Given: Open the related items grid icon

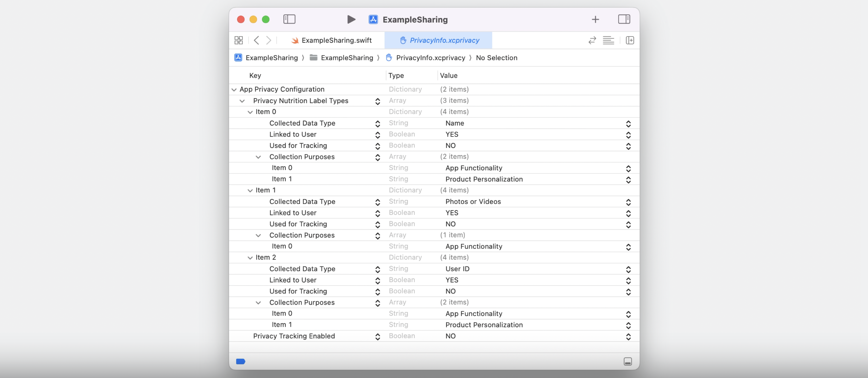Looking at the screenshot, I should tap(239, 41).
